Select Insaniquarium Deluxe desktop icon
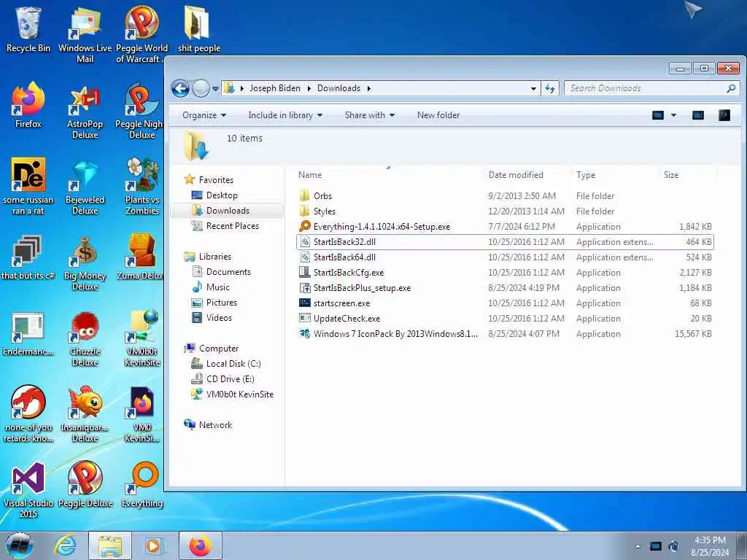The height and width of the screenshot is (560, 747). click(85, 414)
